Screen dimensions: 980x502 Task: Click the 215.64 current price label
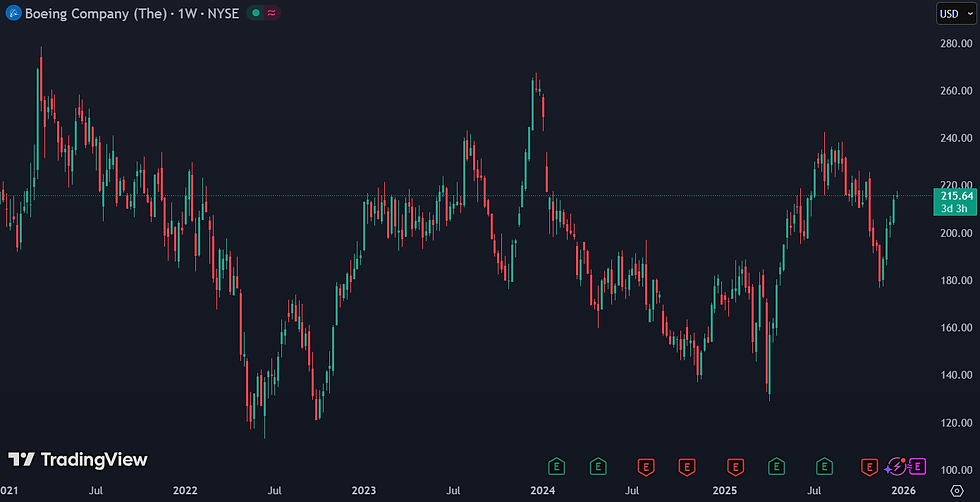point(955,196)
